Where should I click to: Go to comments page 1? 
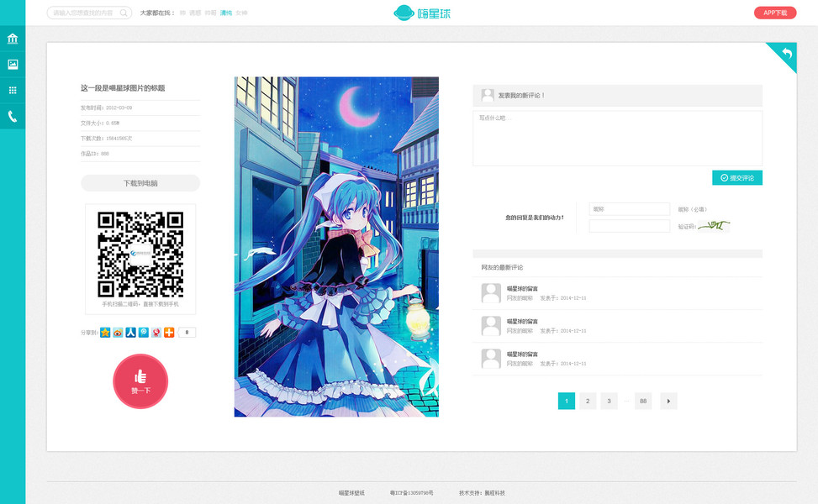pos(567,401)
